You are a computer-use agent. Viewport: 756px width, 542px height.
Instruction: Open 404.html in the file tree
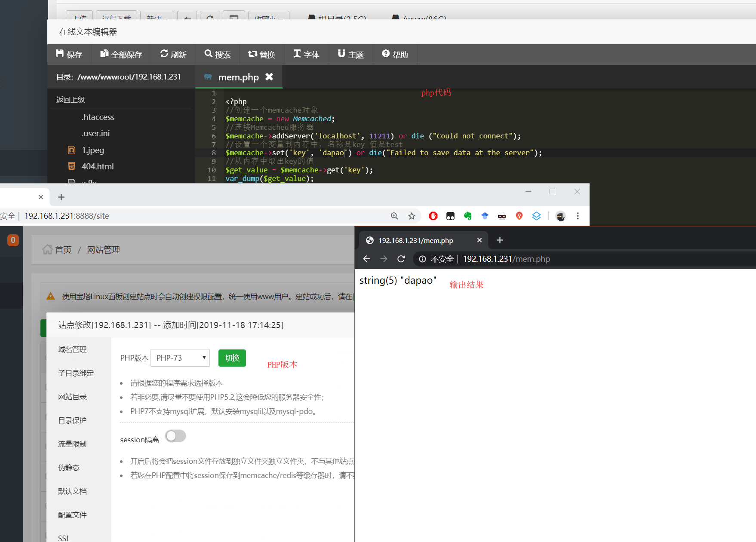coord(98,166)
